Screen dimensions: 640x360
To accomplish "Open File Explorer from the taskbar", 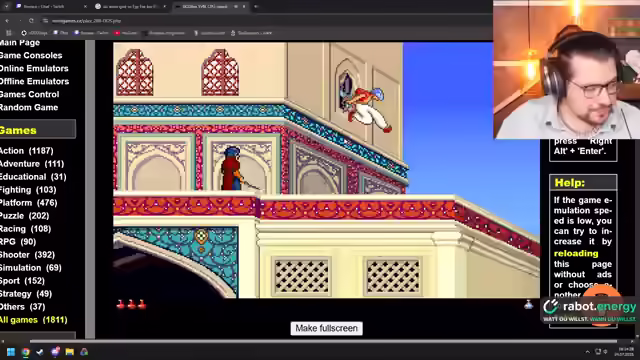I will pyautogui.click(x=70, y=352).
